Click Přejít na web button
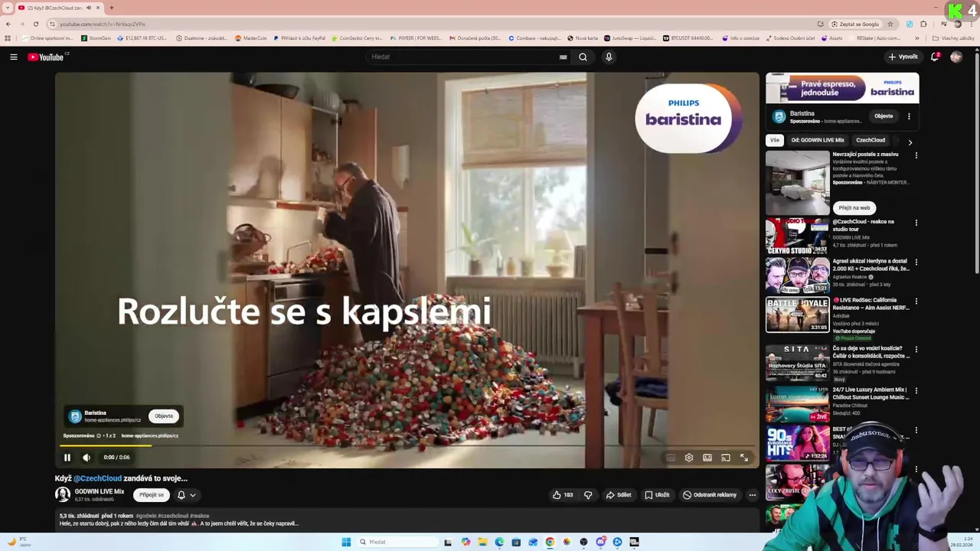Image resolution: width=980 pixels, height=551 pixels. click(854, 208)
